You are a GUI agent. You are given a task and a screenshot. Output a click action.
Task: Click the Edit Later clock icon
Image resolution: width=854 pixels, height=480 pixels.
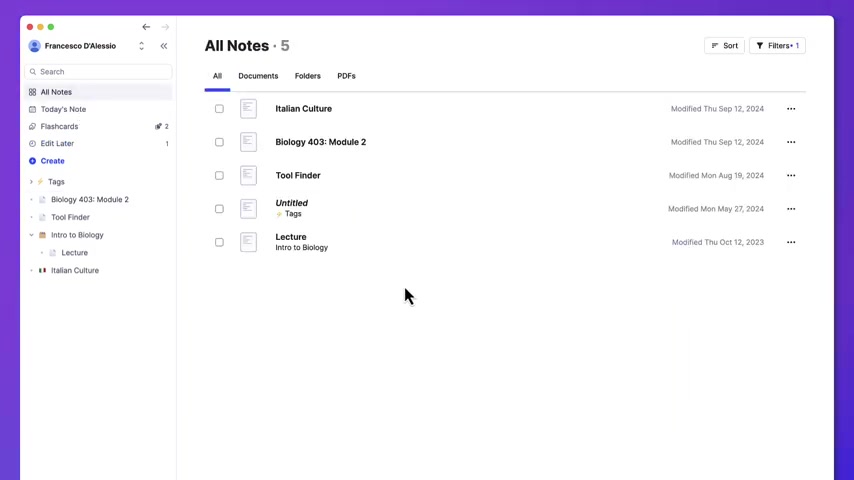click(33, 143)
